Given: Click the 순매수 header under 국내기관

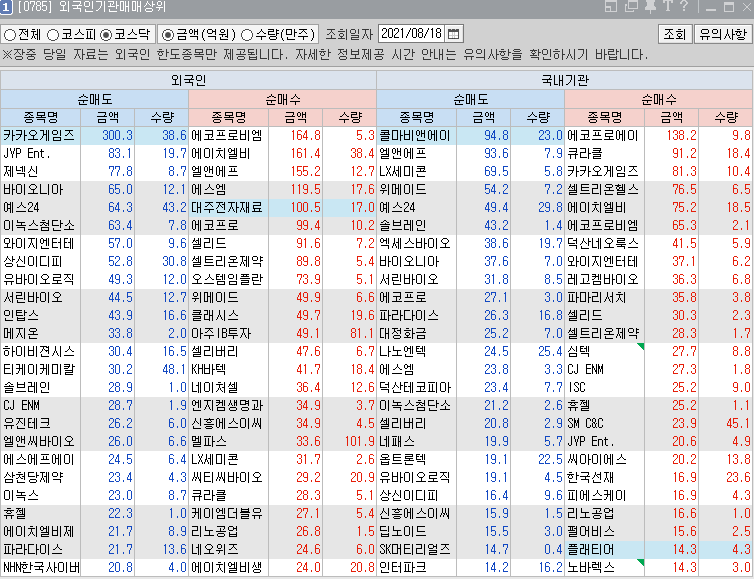Looking at the screenshot, I should point(659,99).
